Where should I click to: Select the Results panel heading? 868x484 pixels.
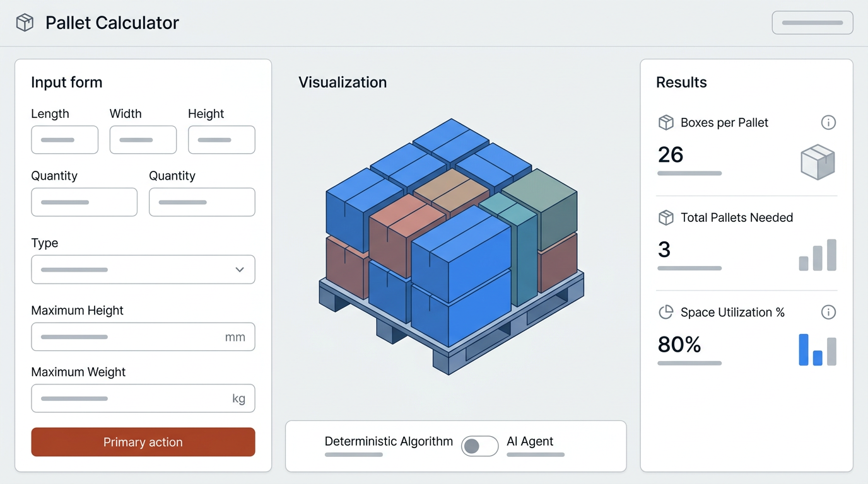tap(681, 82)
